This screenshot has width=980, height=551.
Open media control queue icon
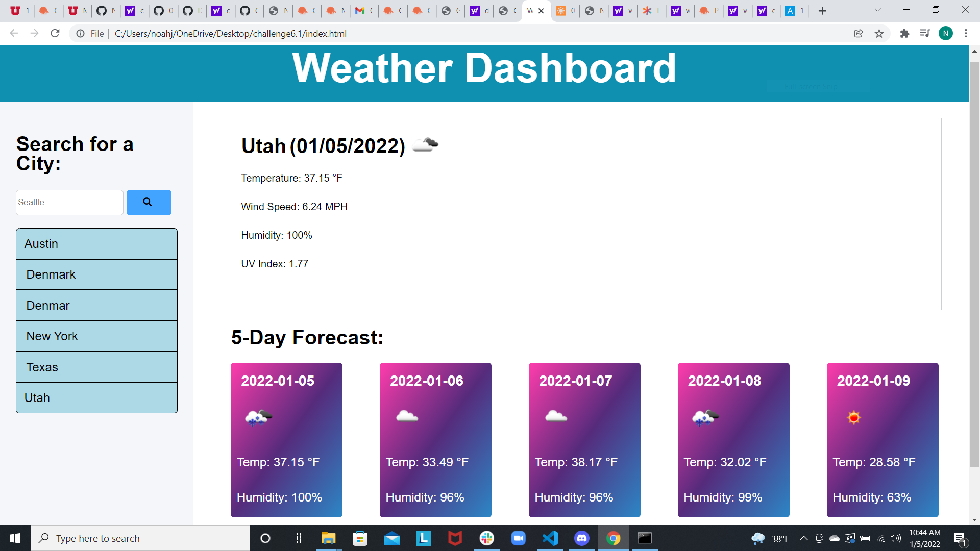(x=925, y=33)
